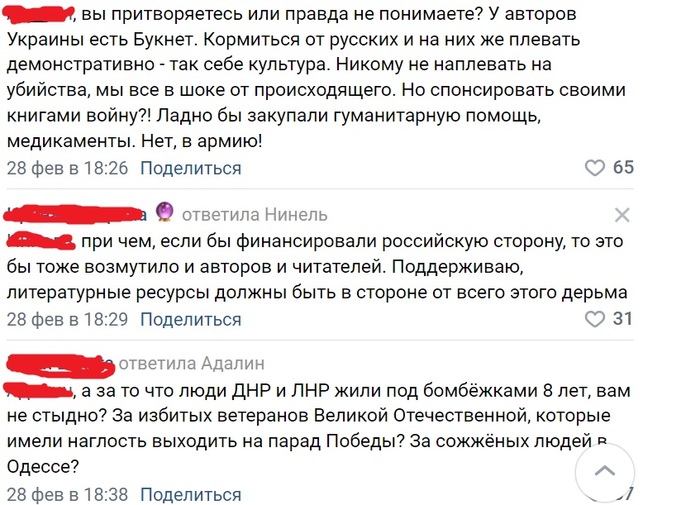Viewport: 700px width, 505px height.
Task: Open the timestamp 28 фев в 18:38
Action: click(x=67, y=494)
